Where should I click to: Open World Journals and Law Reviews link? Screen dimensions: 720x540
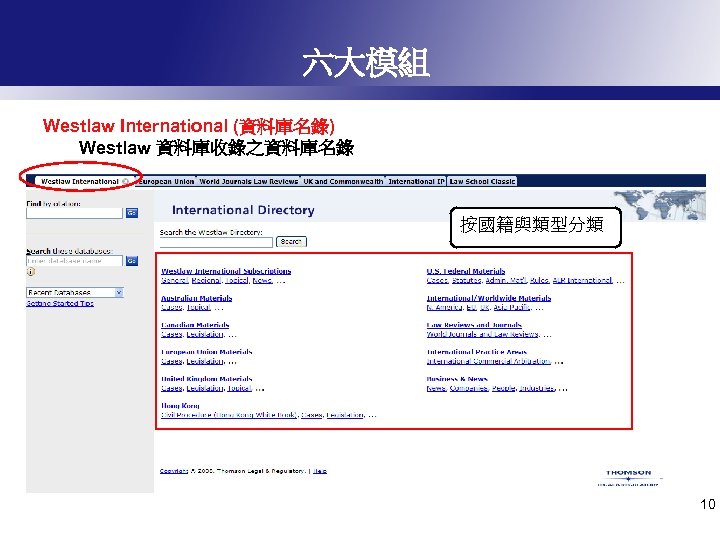pyautogui.click(x=482, y=334)
